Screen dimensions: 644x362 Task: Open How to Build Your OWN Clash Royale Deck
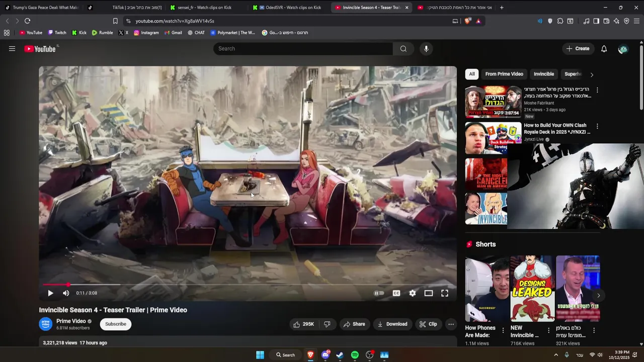[x=557, y=129]
